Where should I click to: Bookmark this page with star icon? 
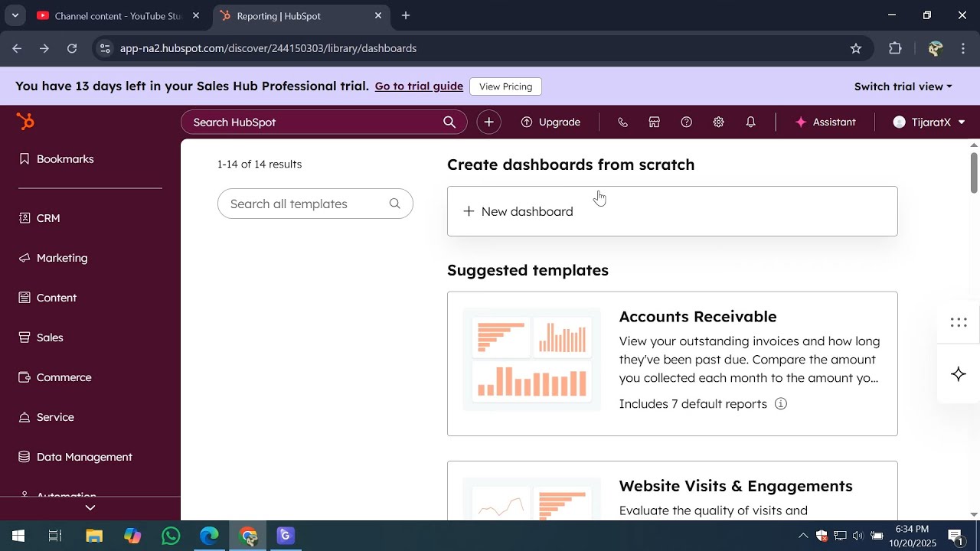[x=856, y=48]
